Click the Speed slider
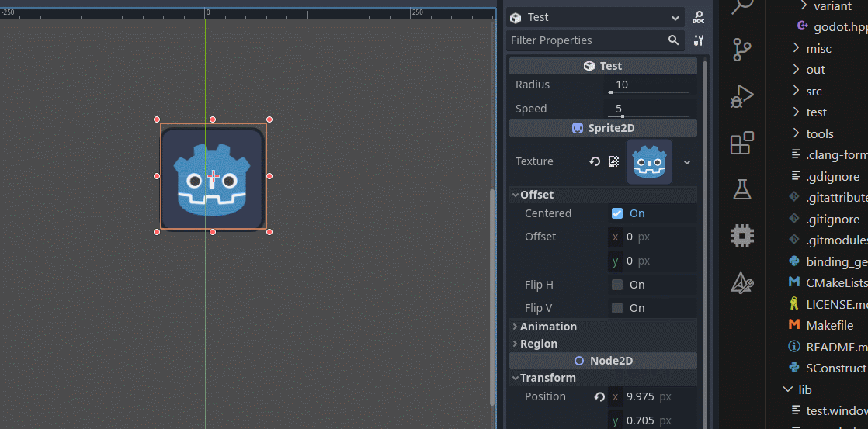This screenshot has height=429, width=868. click(x=649, y=116)
